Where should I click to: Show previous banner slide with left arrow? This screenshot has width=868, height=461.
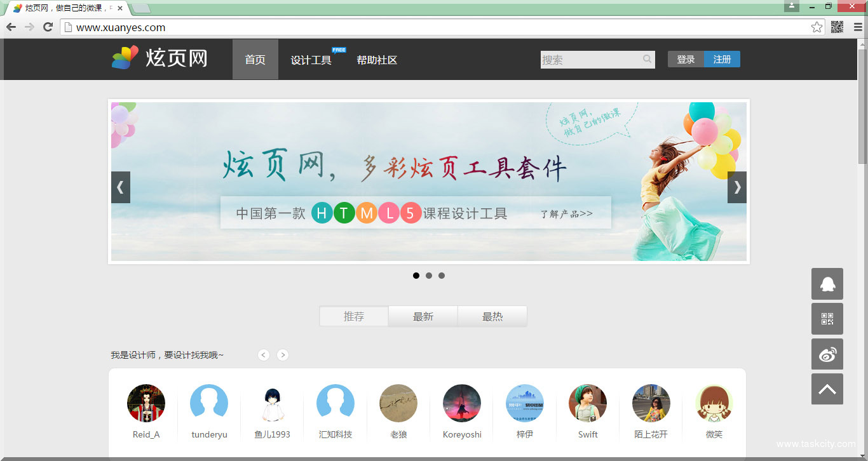(x=121, y=187)
